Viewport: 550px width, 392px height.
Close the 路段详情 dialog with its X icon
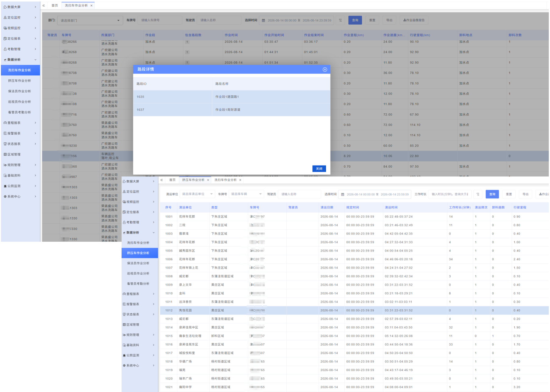325,69
